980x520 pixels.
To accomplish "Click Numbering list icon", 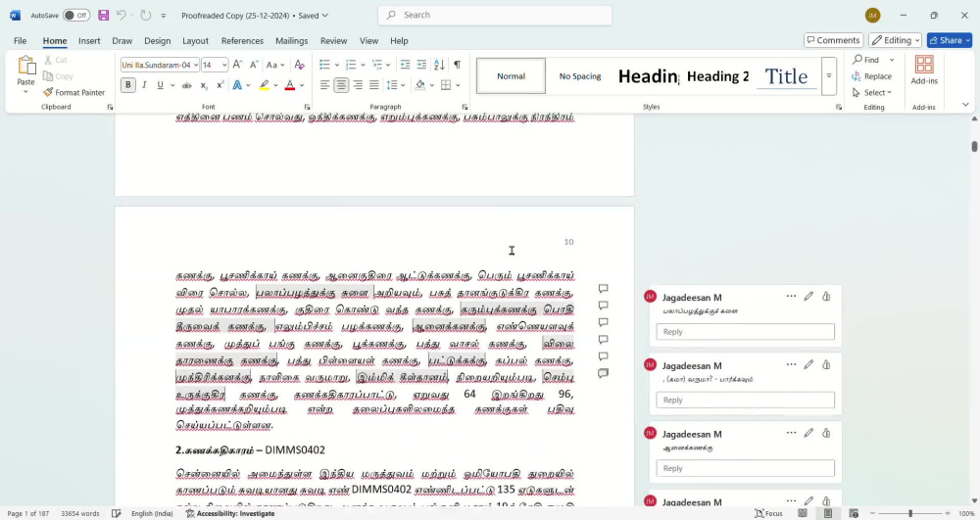I will [x=351, y=65].
